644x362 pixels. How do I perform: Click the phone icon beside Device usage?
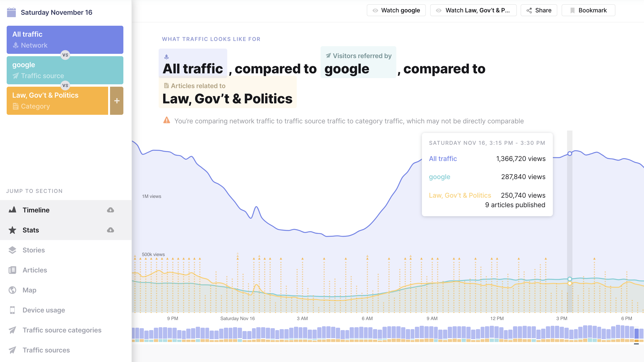pos(13,310)
